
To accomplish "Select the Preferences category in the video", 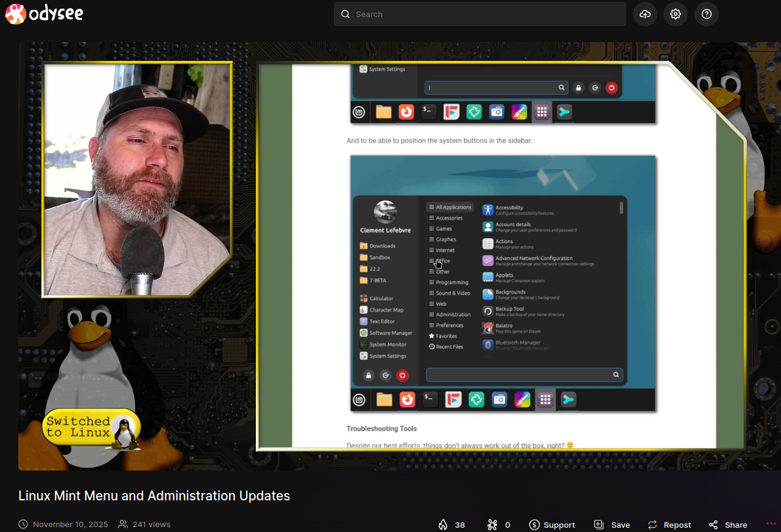I will (x=447, y=326).
